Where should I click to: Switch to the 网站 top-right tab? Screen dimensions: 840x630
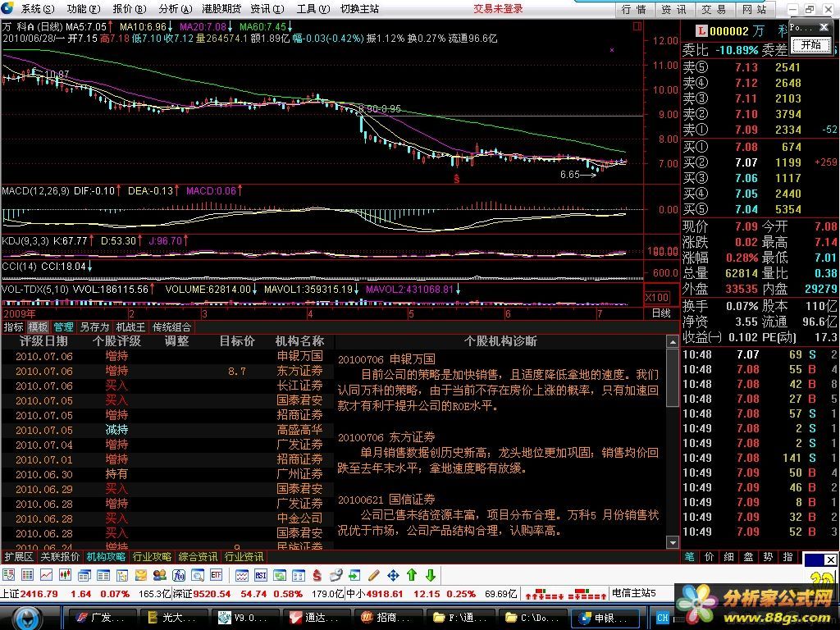(x=755, y=9)
